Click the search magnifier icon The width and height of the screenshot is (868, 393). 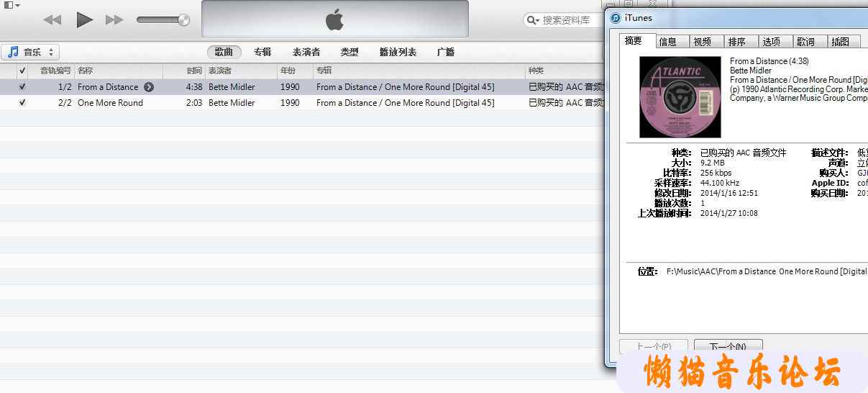pos(533,20)
